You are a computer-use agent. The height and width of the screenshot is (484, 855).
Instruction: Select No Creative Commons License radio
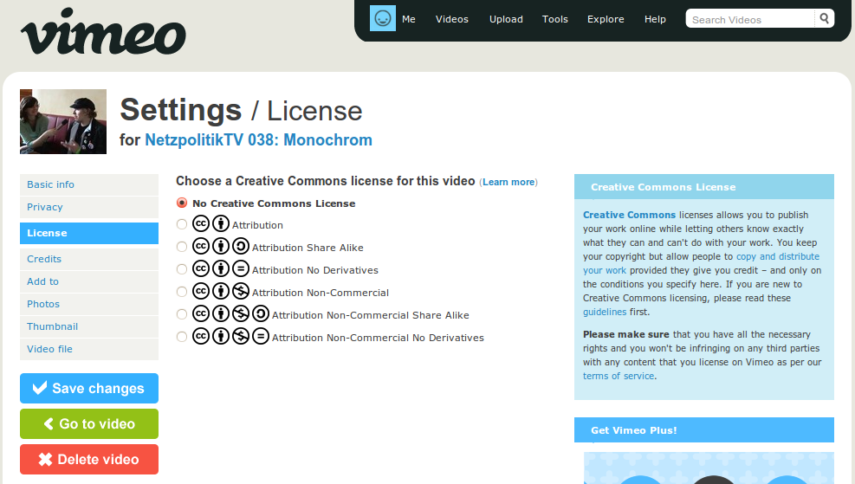click(x=182, y=203)
